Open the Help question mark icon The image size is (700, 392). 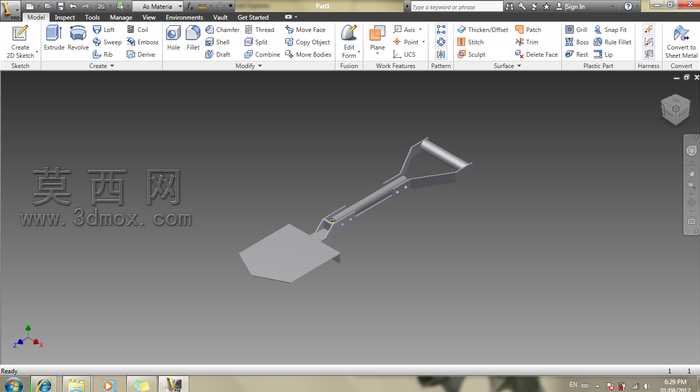(628, 7)
